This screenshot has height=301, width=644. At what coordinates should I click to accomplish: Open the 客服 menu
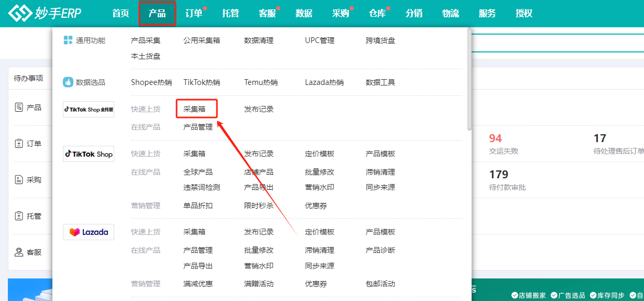coord(267,14)
